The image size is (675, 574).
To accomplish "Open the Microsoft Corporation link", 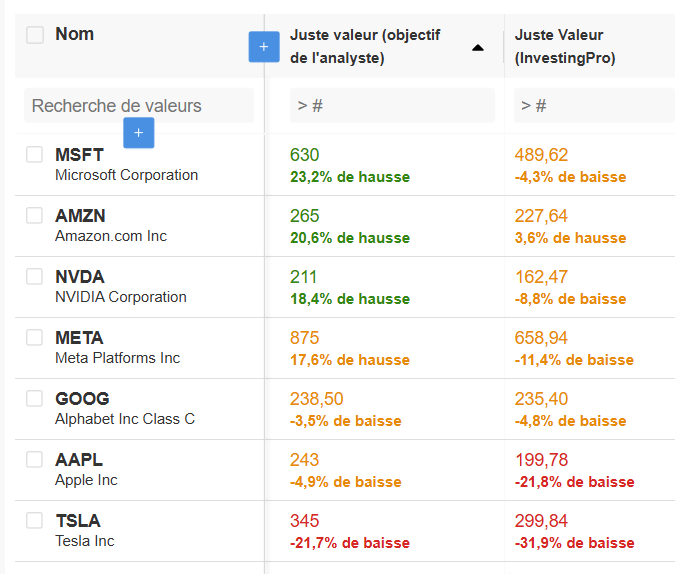I will point(126,175).
